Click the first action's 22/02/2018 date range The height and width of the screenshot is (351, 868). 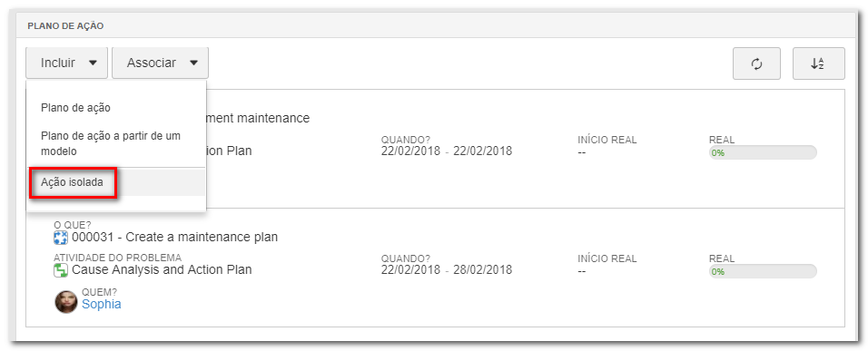pos(446,151)
